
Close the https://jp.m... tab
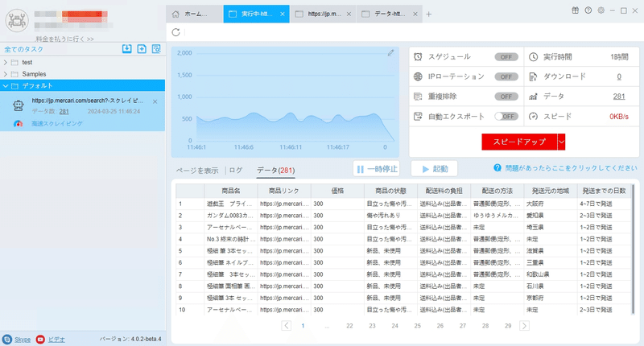pyautogui.click(x=349, y=14)
